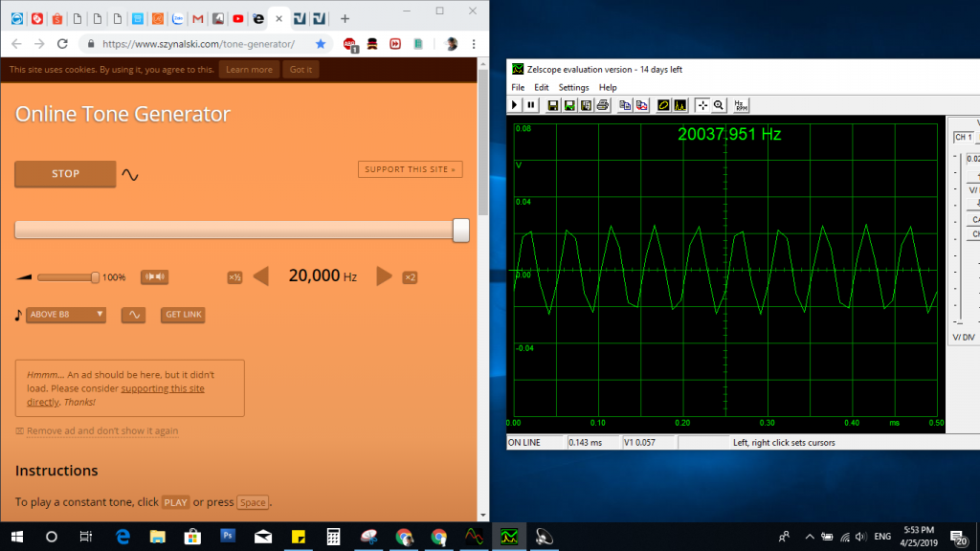Switch to oscilloscope mode icon in Zelscope
Viewport: 980px width, 551px height.
click(662, 105)
